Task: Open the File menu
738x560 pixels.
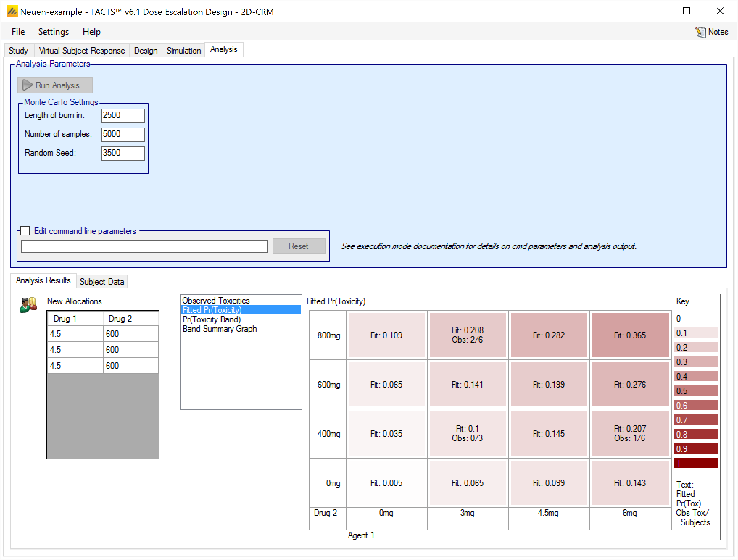Action: (x=18, y=32)
